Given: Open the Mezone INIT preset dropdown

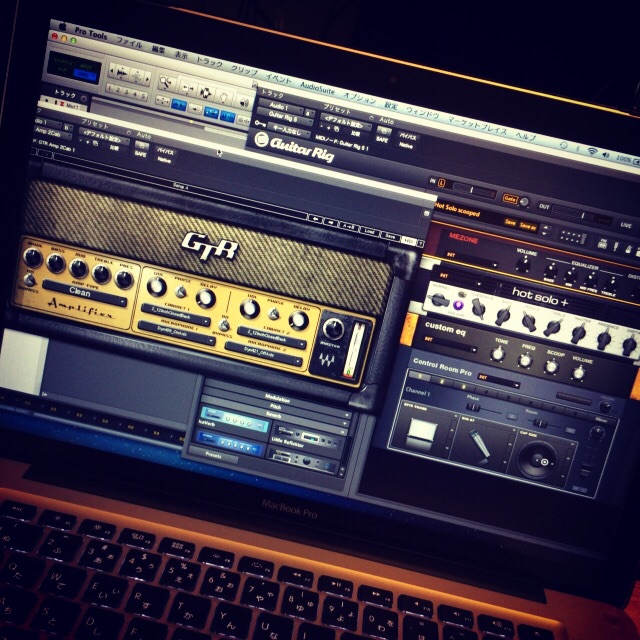Looking at the screenshot, I should (x=471, y=260).
